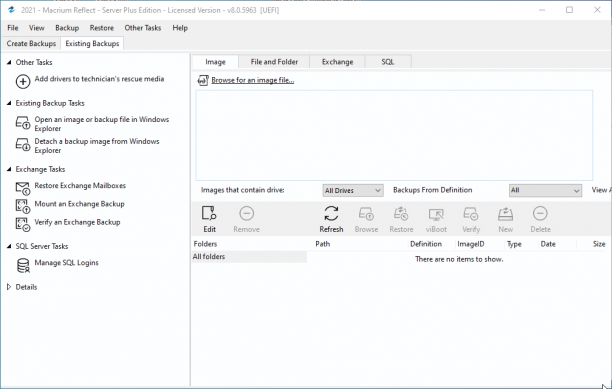
Task: Click the Delete toolbar icon
Action: click(540, 213)
